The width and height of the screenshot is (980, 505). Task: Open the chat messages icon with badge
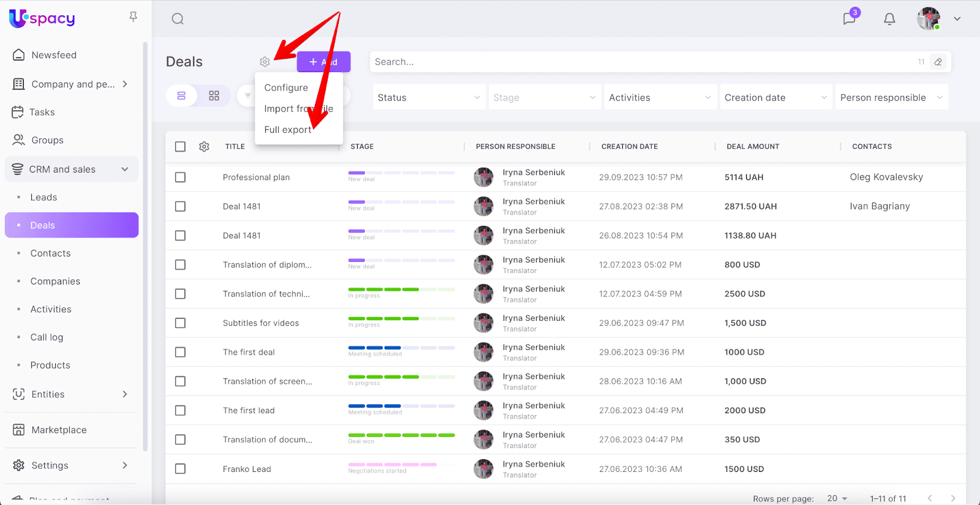(849, 18)
